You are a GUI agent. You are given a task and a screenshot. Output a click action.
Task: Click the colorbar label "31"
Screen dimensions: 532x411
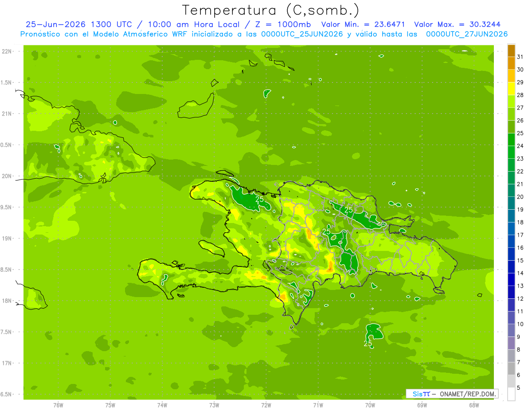pyautogui.click(x=520, y=57)
